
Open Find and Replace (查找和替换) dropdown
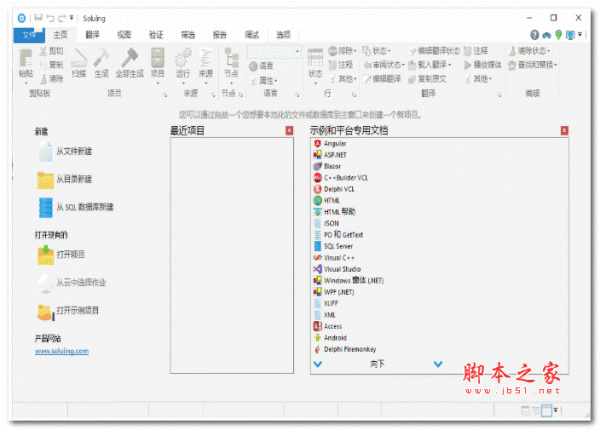[533, 65]
